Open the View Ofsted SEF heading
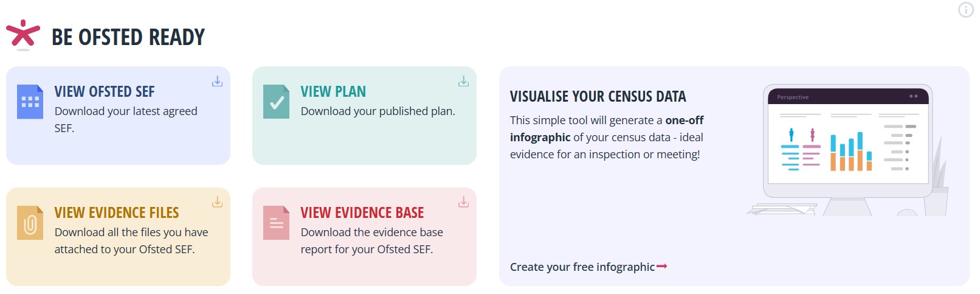The image size is (980, 294). tap(105, 92)
